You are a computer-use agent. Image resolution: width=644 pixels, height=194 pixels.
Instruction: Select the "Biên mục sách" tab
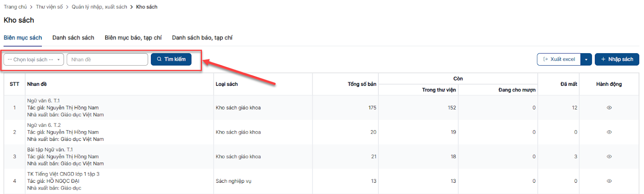point(23,38)
